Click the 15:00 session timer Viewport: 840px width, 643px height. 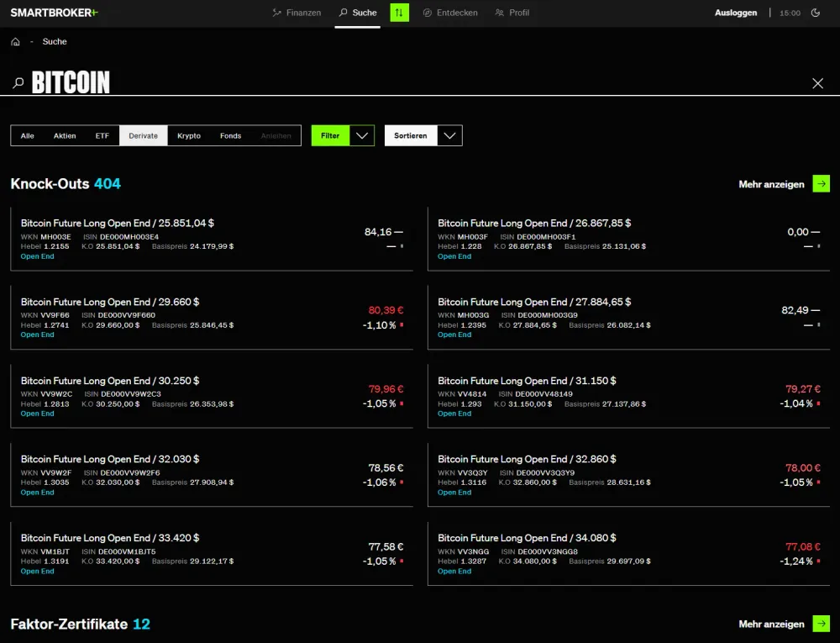[790, 13]
